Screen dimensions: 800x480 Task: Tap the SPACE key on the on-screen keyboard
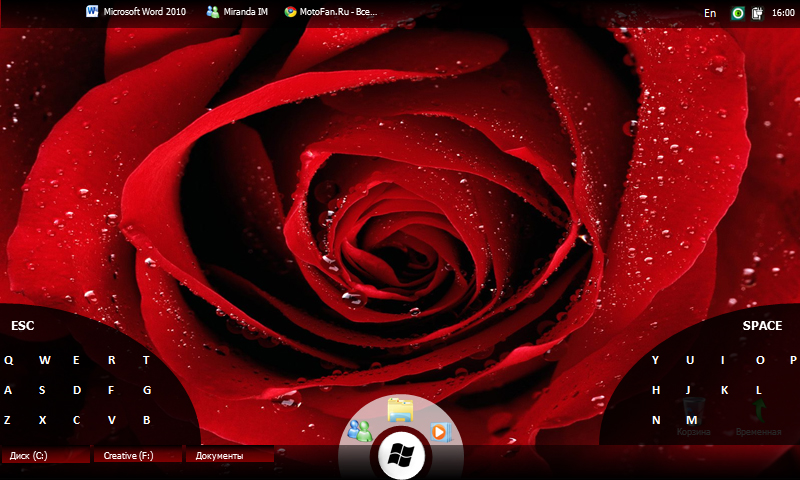pyautogui.click(x=762, y=325)
